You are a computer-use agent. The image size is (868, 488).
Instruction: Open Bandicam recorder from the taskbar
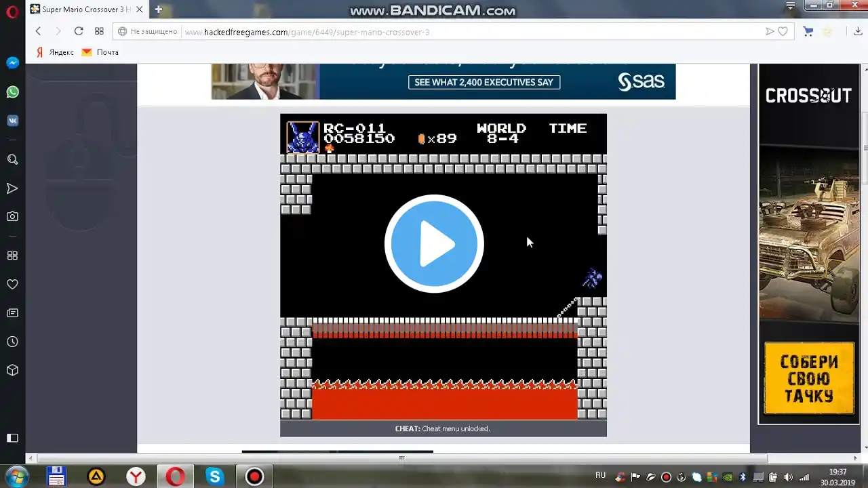(x=254, y=476)
